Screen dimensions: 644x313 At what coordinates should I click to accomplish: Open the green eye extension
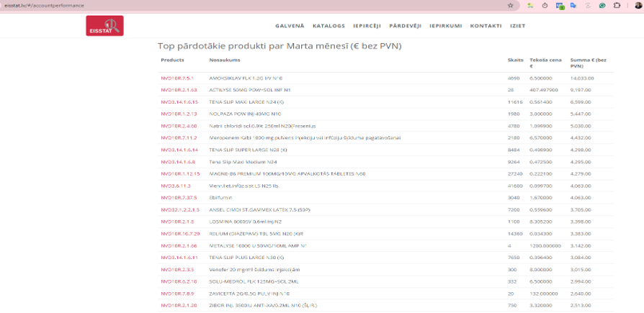pyautogui.click(x=602, y=6)
